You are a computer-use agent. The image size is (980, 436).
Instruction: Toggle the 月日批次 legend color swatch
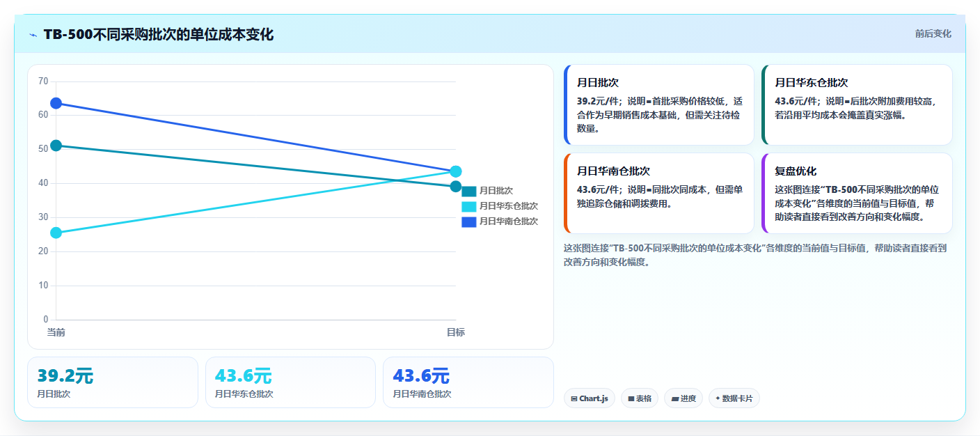(x=468, y=191)
